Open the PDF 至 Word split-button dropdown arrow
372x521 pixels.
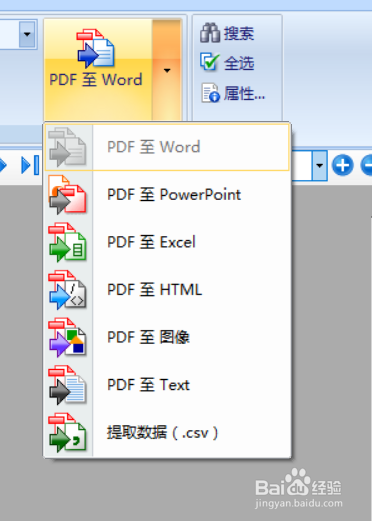167,70
